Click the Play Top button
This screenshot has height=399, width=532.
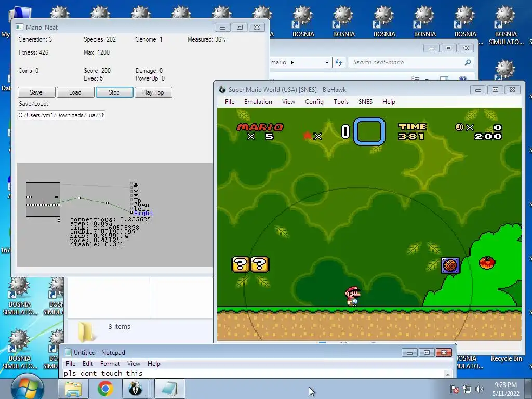[153, 92]
